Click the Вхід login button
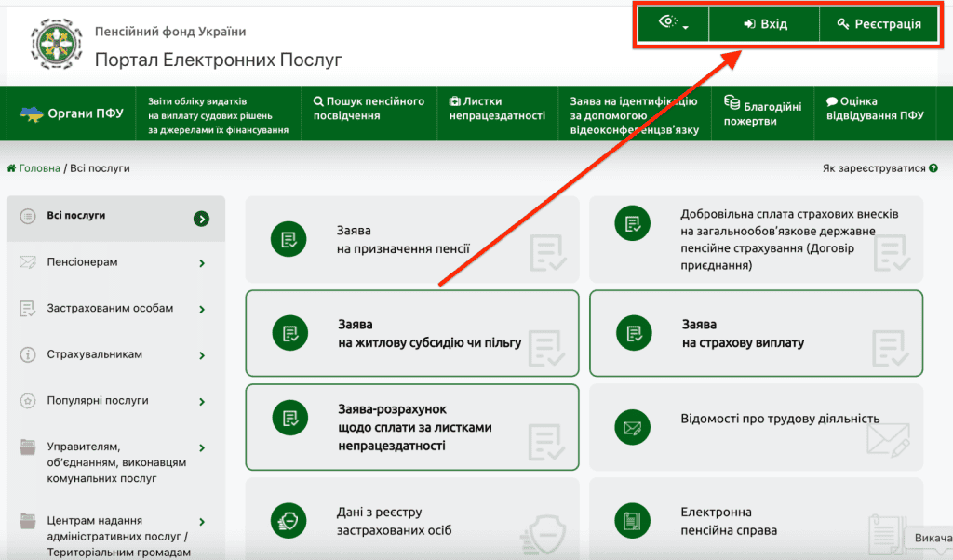 (x=765, y=23)
